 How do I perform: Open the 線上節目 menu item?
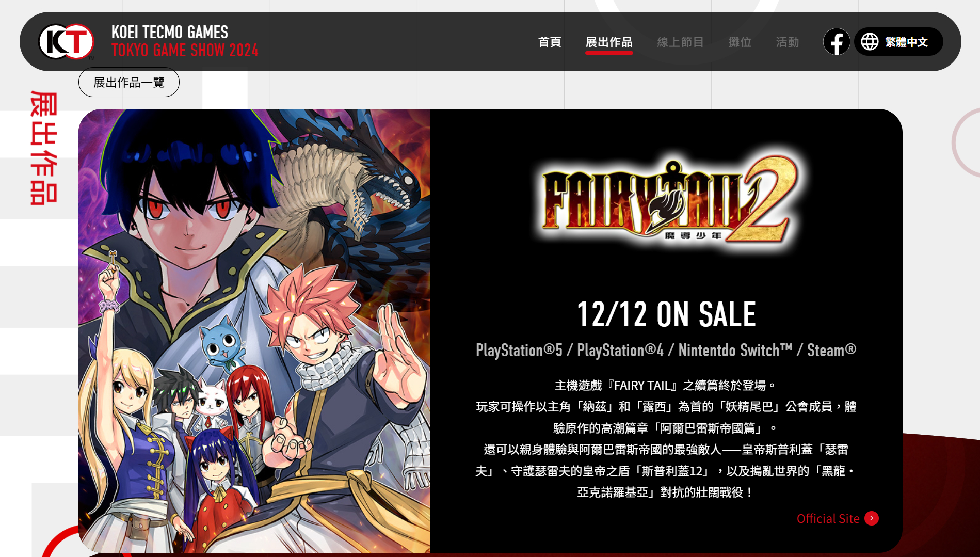point(680,42)
